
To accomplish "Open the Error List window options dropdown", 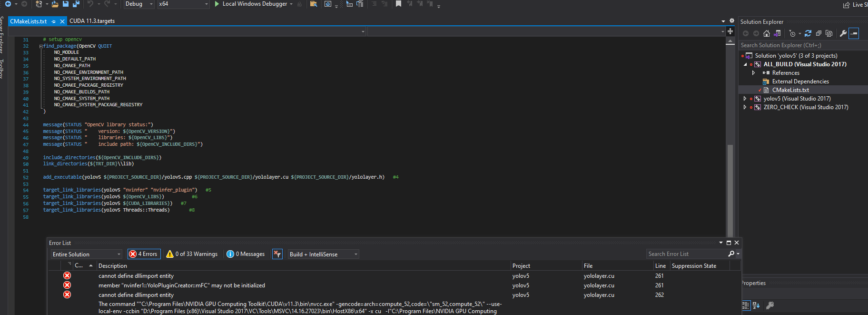I will [x=720, y=243].
